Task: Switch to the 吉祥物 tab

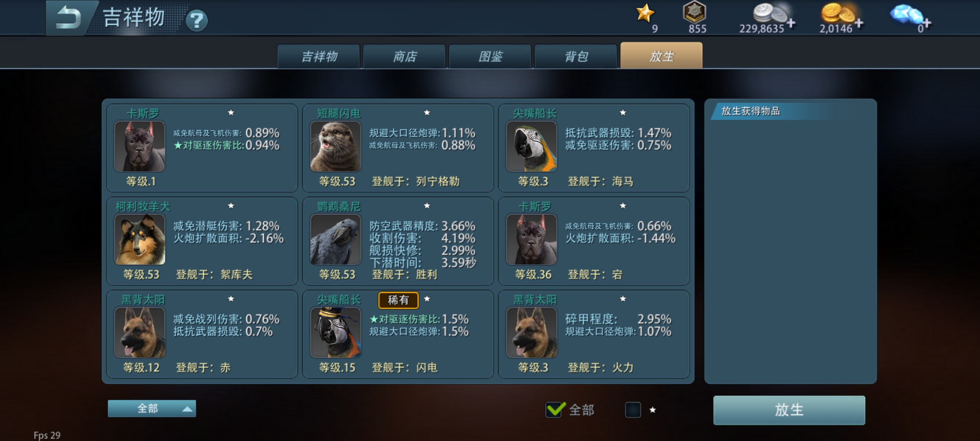Action: [319, 56]
